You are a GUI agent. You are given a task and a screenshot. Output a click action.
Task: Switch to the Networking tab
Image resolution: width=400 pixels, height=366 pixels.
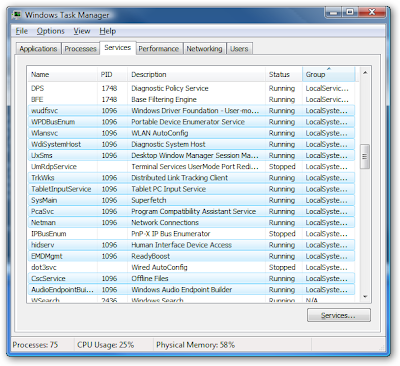point(204,49)
